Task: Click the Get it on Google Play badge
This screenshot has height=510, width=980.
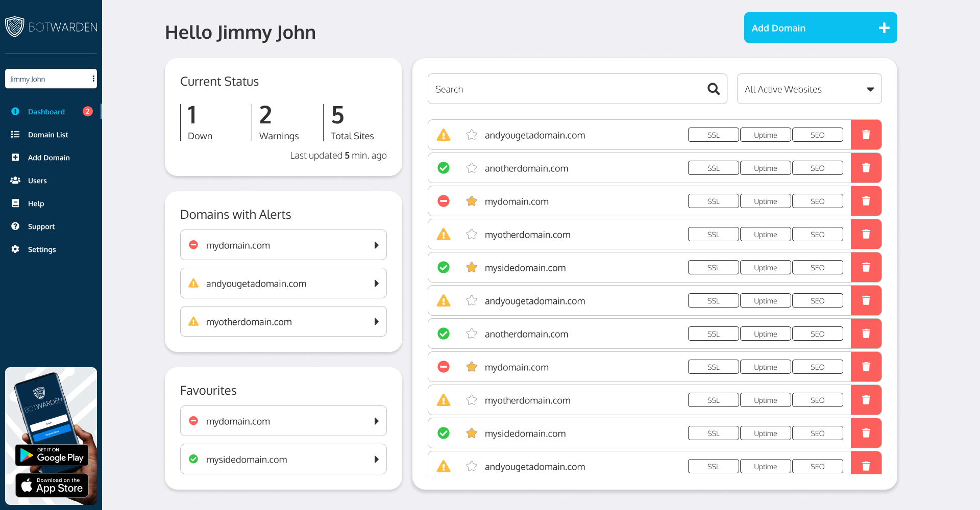Action: (52, 455)
